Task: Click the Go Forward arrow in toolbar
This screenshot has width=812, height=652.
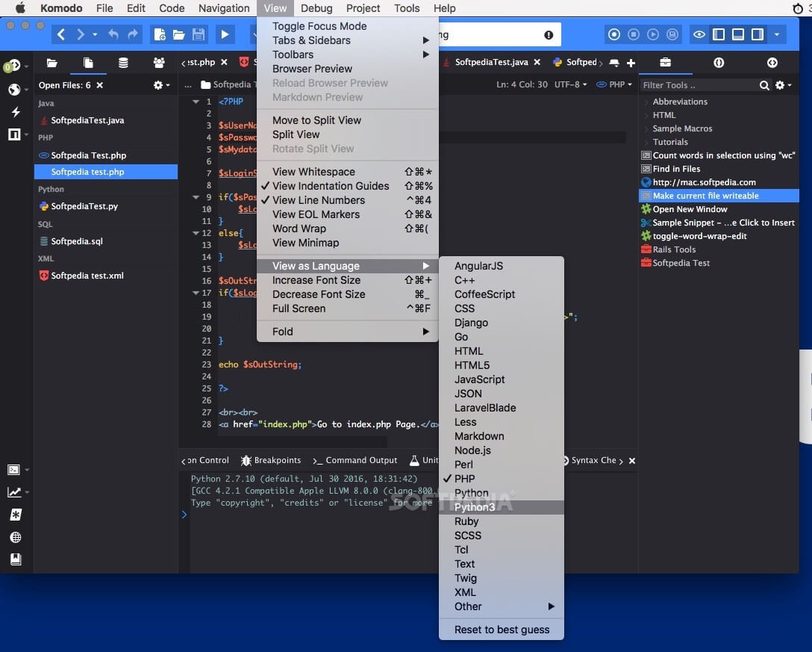Action: tap(81, 34)
